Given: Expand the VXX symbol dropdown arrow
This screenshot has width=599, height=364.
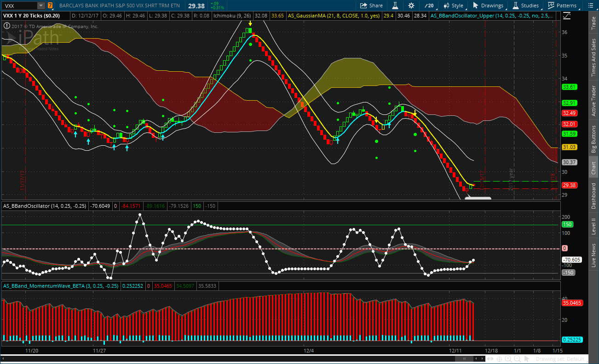Looking at the screenshot, I should point(40,6).
